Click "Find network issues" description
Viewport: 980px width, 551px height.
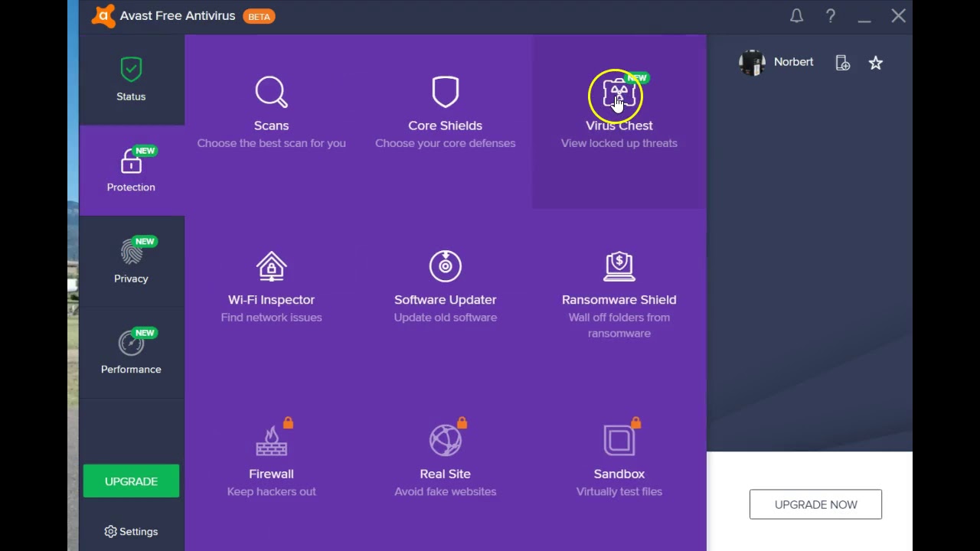click(271, 318)
